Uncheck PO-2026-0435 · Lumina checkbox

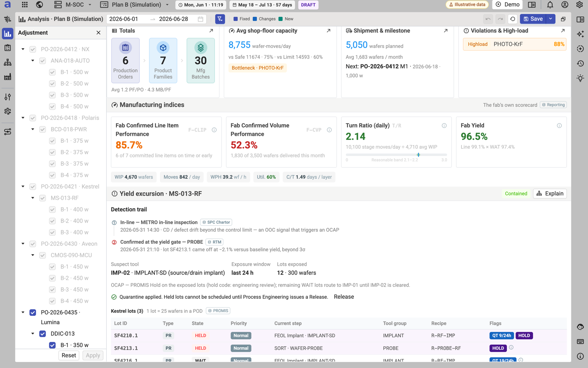click(x=33, y=312)
